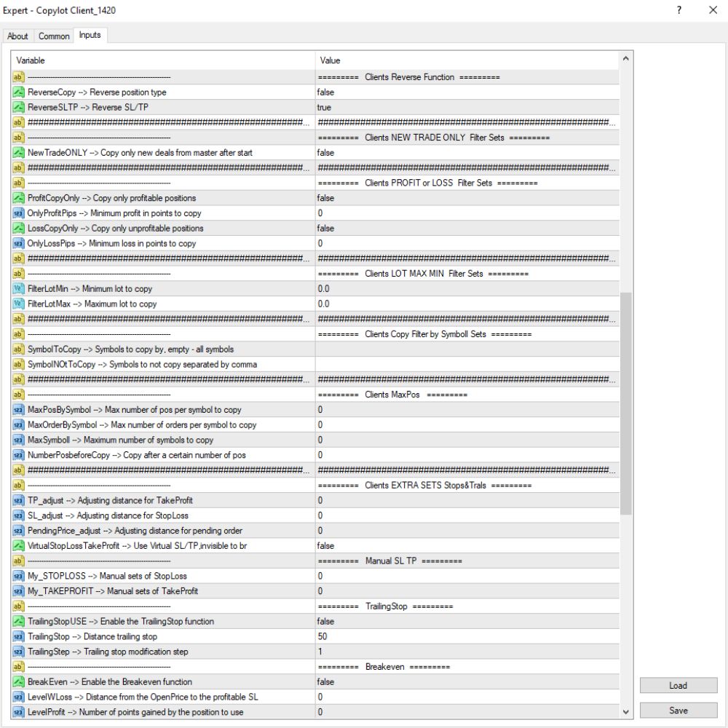The height and width of the screenshot is (728, 728).
Task: Click the scrollbar down arrow
Action: pos(626,711)
